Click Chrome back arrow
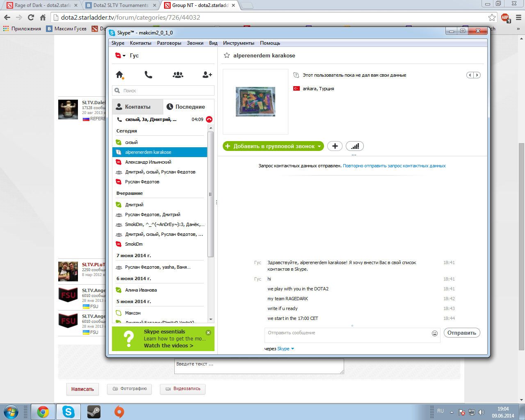The width and height of the screenshot is (525, 420). 7,17
